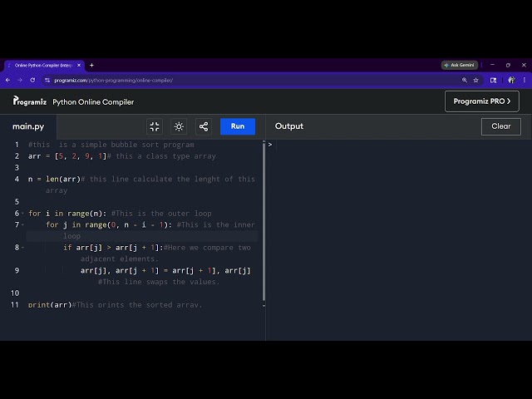Viewport: 532px width, 399px height.
Task: Click line number 10 in gutter
Action: coord(15,293)
